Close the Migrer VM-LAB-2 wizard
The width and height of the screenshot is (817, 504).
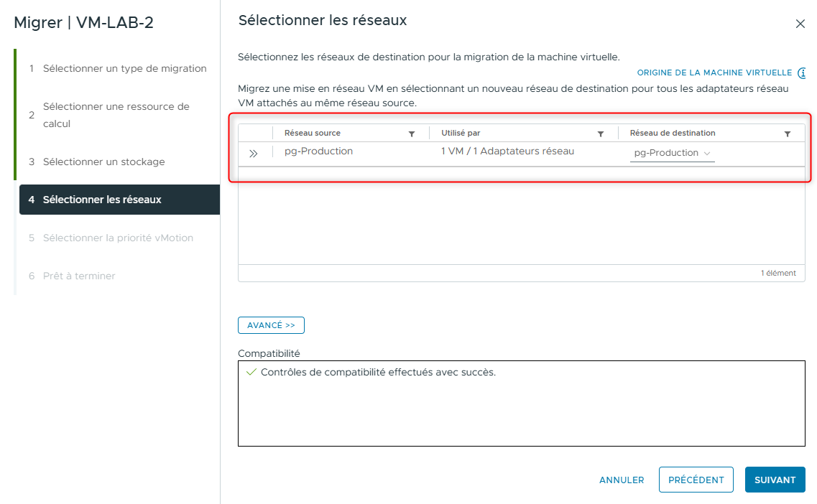click(800, 23)
